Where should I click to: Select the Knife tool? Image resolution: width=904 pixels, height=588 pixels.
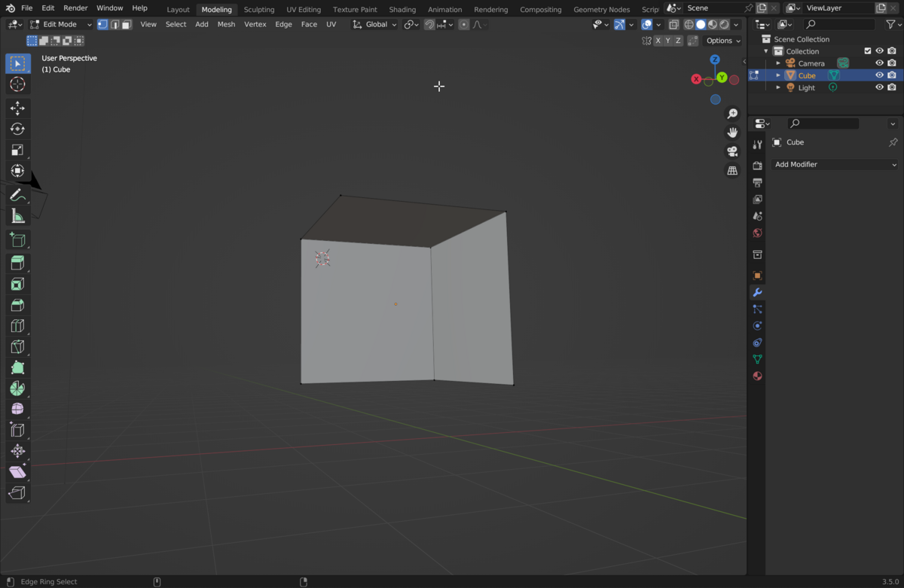point(17,346)
